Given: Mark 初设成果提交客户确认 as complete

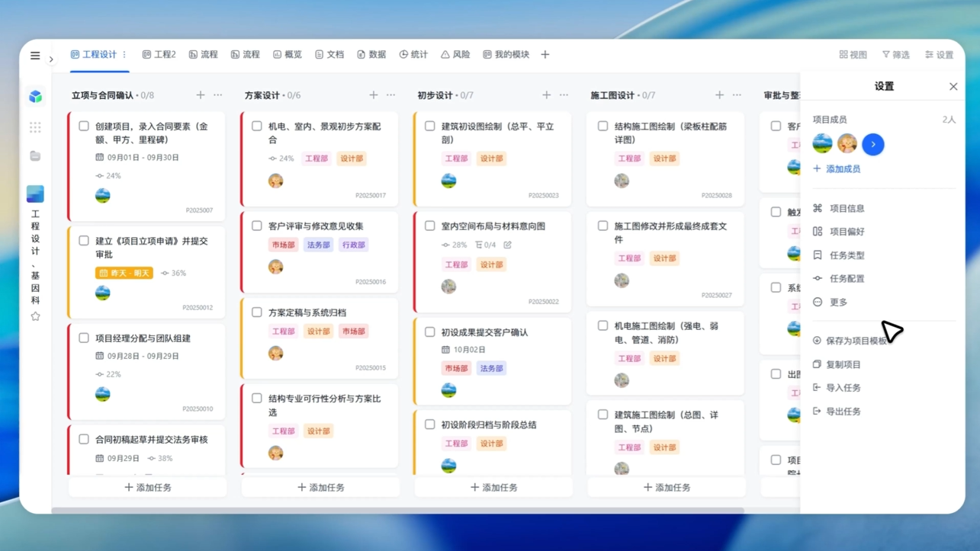Looking at the screenshot, I should click(430, 332).
